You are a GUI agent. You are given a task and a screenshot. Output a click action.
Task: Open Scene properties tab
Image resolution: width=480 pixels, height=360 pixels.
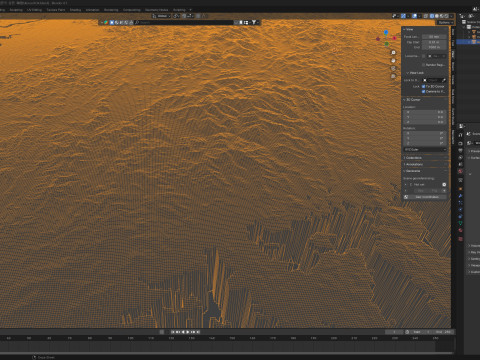(460, 164)
